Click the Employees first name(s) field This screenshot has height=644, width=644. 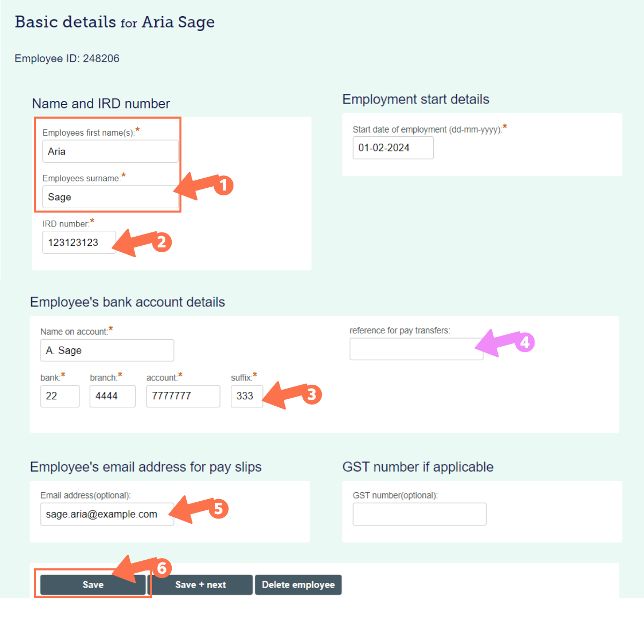click(x=110, y=151)
